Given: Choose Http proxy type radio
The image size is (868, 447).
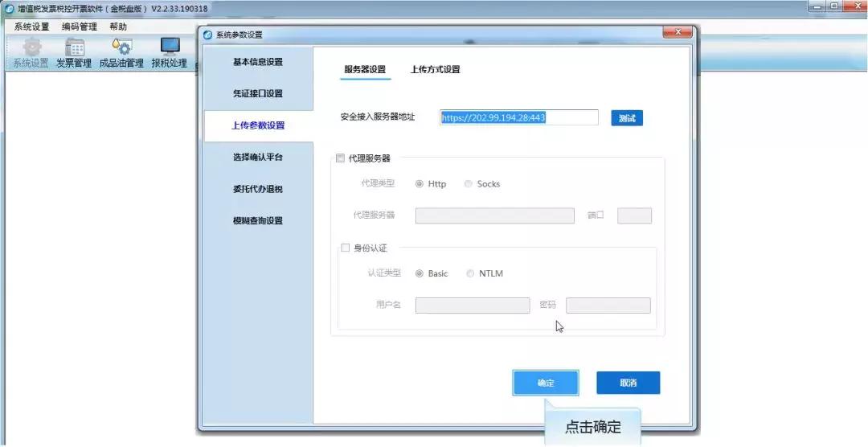Looking at the screenshot, I should (420, 184).
